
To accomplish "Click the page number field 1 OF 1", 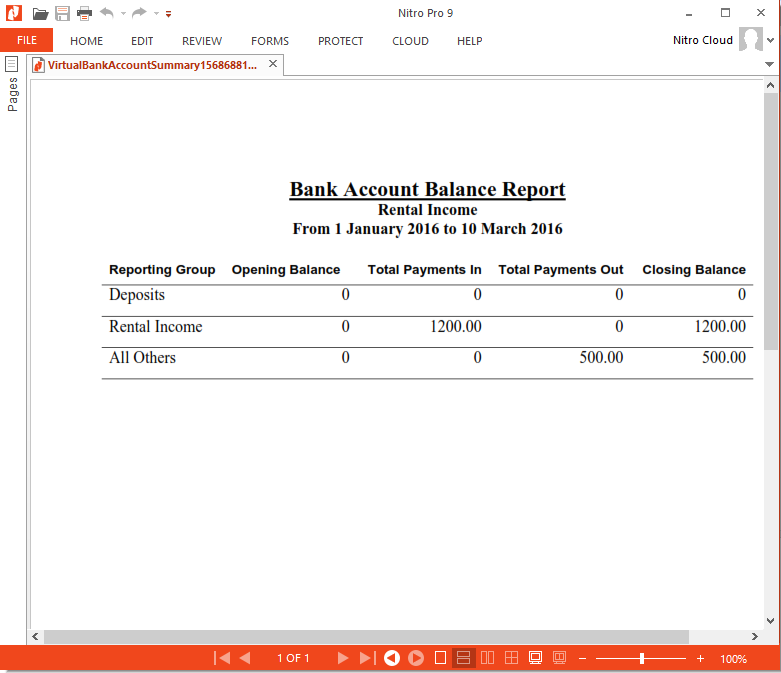I will (x=293, y=658).
